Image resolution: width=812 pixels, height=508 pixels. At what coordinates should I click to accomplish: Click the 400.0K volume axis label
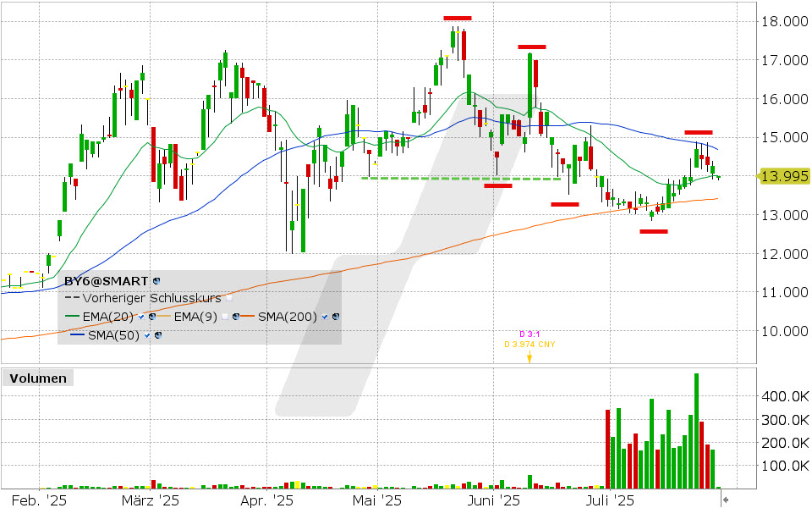[785, 396]
